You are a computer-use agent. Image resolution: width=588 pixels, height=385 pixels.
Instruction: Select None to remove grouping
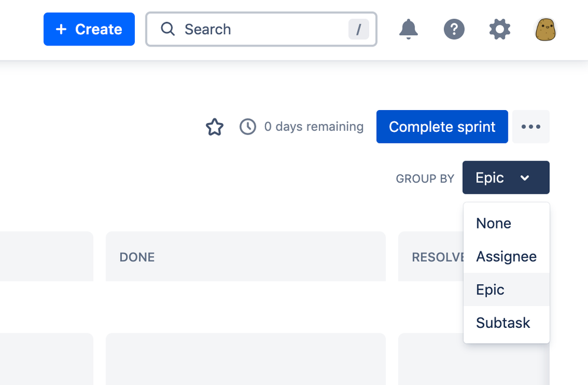coord(493,223)
